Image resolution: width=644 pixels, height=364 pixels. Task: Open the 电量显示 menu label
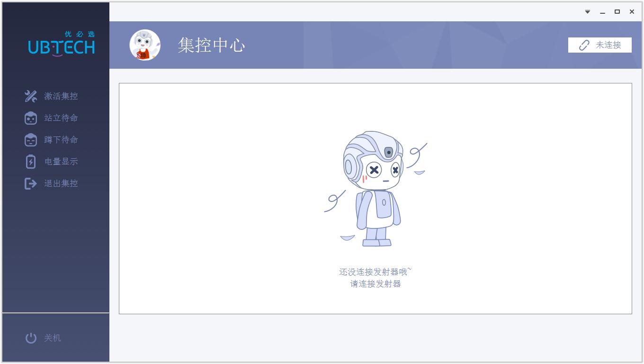click(61, 162)
